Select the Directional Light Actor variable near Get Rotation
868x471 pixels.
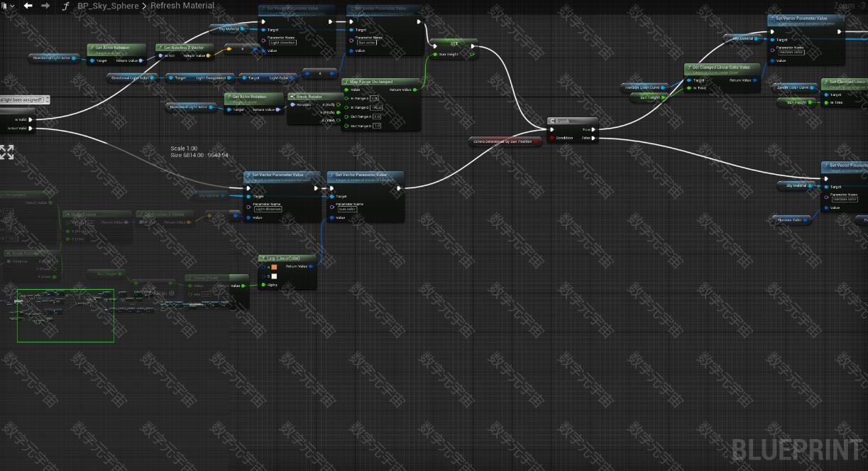(55, 58)
